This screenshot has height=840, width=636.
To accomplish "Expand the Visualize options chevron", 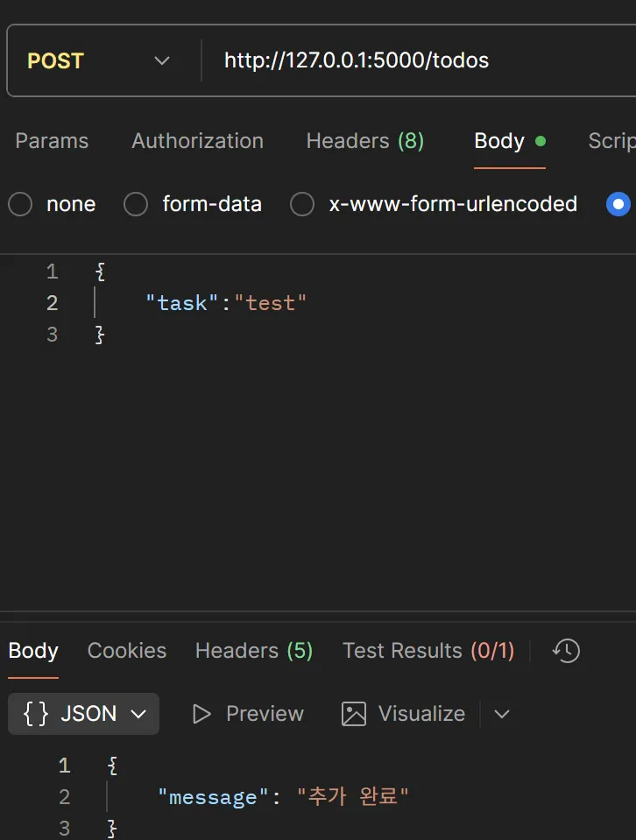I will click(502, 714).
